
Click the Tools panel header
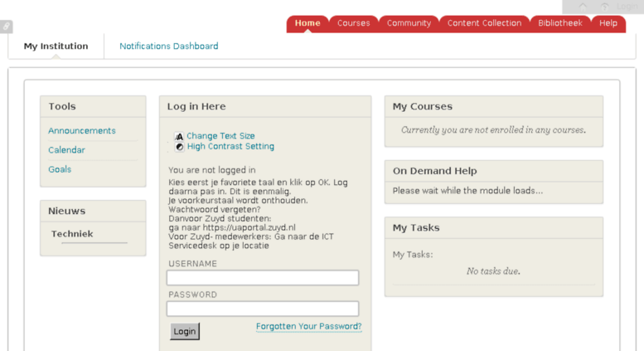(93, 106)
